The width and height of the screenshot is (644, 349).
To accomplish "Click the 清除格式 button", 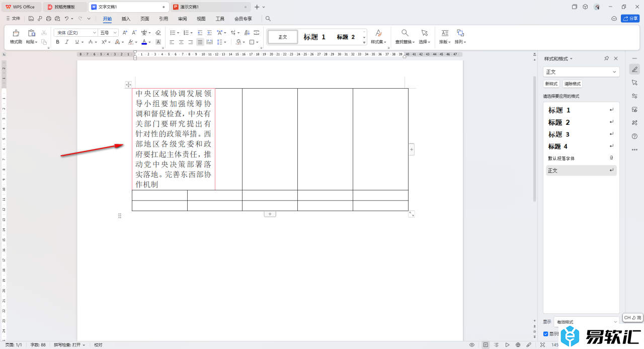I will coord(573,84).
